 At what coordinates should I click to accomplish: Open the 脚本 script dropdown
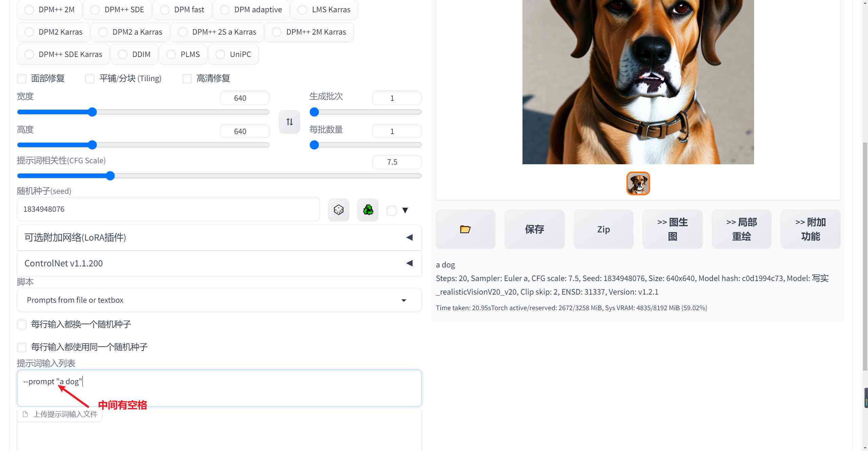pos(219,300)
